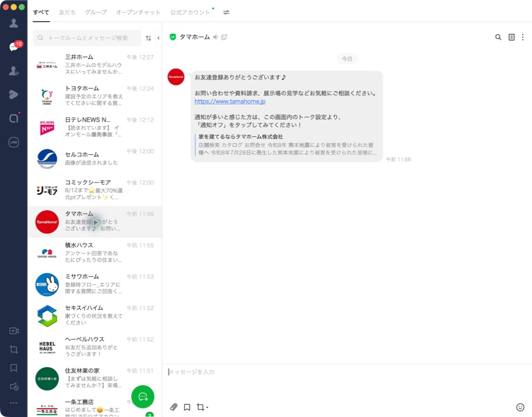Open the more options ellipsis in sidebar

[14, 403]
